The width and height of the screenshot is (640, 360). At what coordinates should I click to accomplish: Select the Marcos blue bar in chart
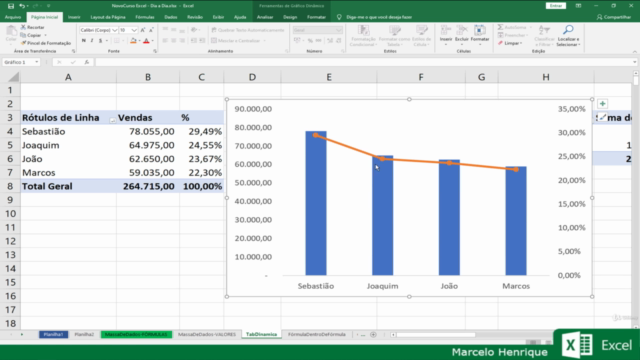(516, 221)
